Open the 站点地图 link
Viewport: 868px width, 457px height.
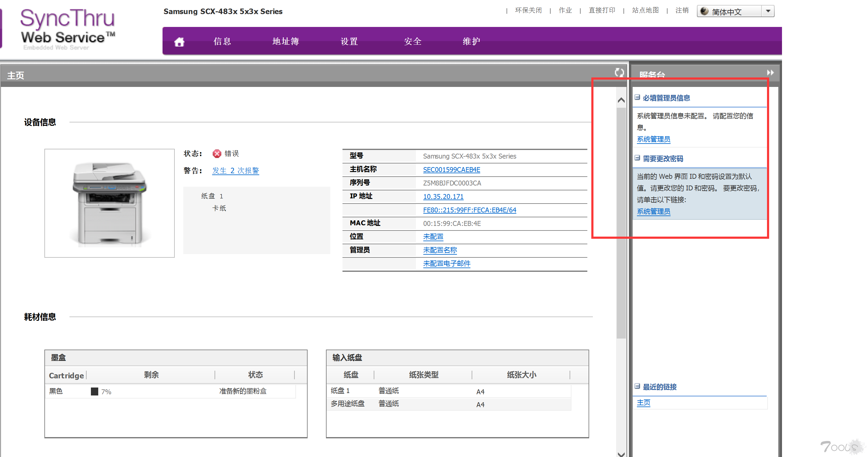[645, 10]
